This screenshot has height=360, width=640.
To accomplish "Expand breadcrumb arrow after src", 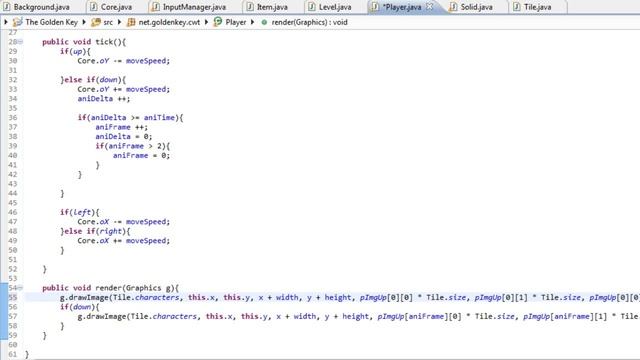I will [120, 22].
